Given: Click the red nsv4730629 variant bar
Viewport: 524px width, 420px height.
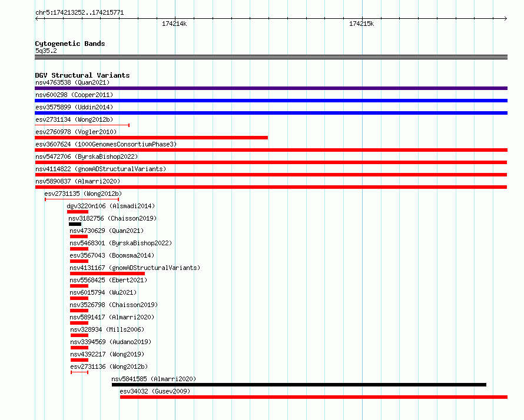Looking at the screenshot, I should point(79,236).
